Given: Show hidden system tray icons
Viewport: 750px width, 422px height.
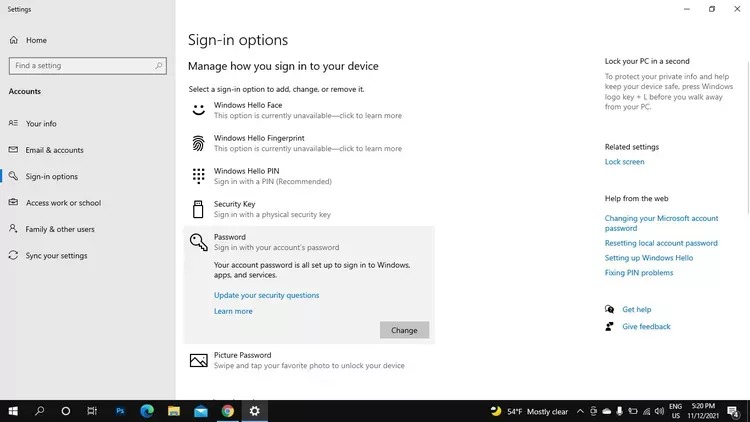Looking at the screenshot, I should tap(580, 411).
